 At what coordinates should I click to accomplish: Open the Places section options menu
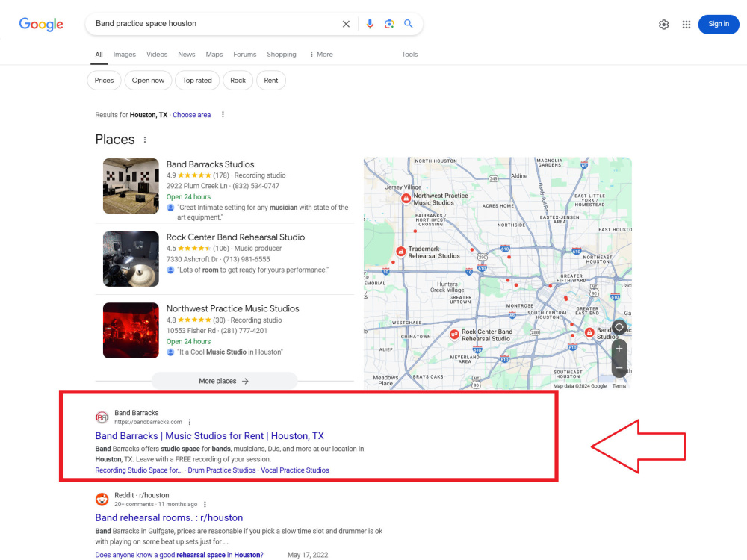[x=145, y=140]
